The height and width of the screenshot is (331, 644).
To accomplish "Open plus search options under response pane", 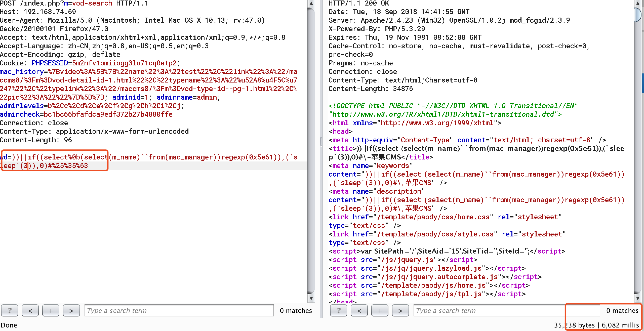I will pos(380,311).
